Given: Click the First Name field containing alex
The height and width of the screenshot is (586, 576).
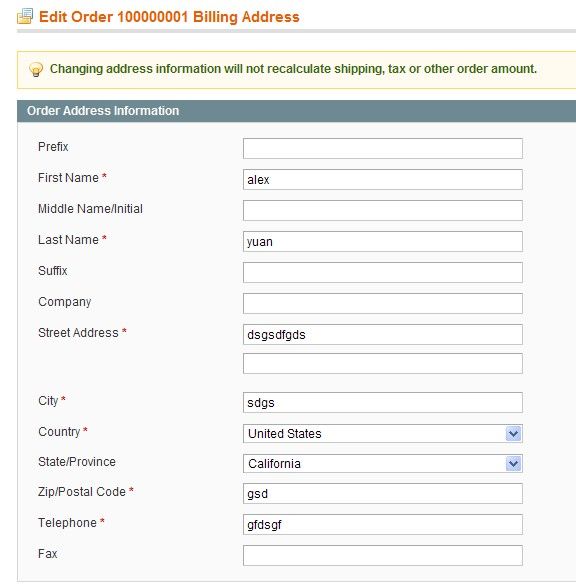Looking at the screenshot, I should coord(383,179).
